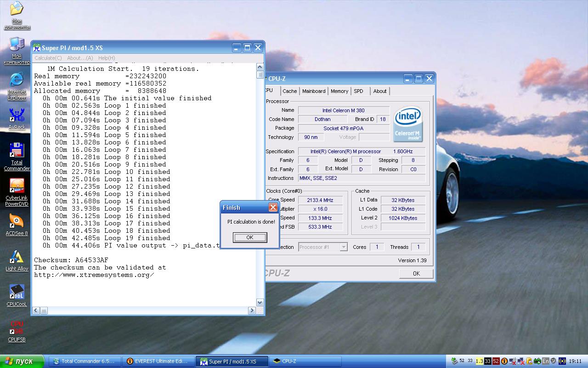
Task: Launch the Internet Explorer desktop shortcut
Action: 17,86
